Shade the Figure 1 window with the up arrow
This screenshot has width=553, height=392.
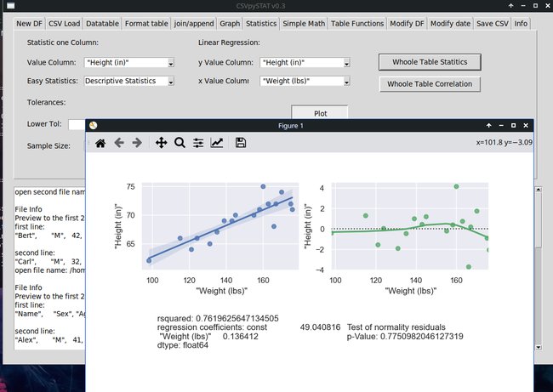(489, 126)
